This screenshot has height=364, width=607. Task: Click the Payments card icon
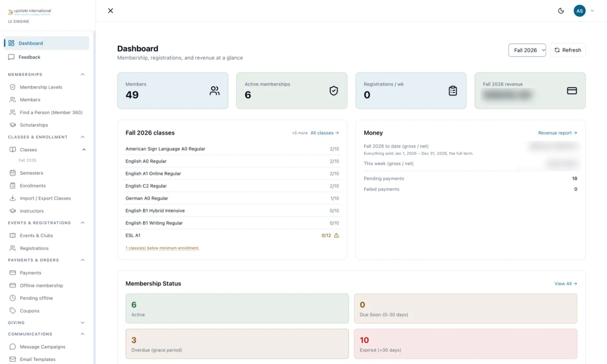click(x=13, y=273)
